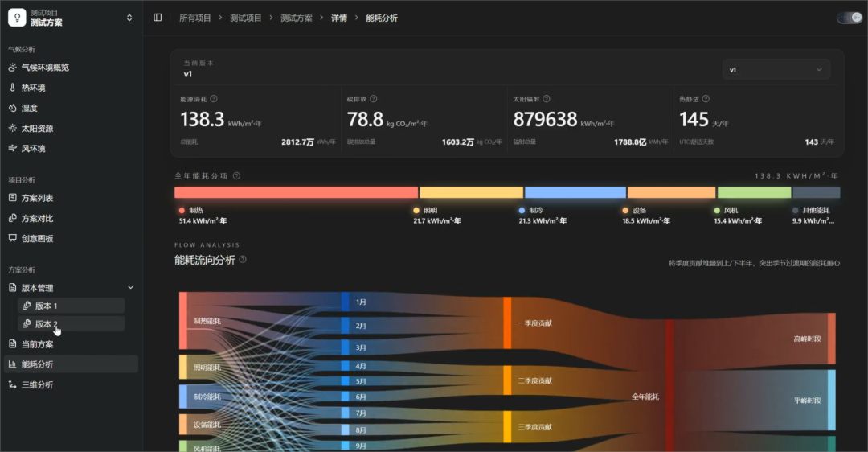This screenshot has height=452, width=868.
Task: Go to 测试方案 breadcrumb
Action: [296, 18]
